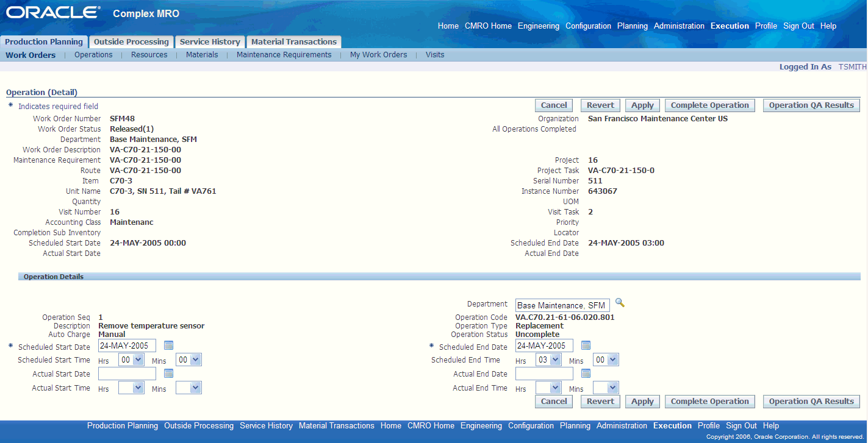Open the Actual Start Date calendar picker
This screenshot has width=868, height=443.
point(169,374)
